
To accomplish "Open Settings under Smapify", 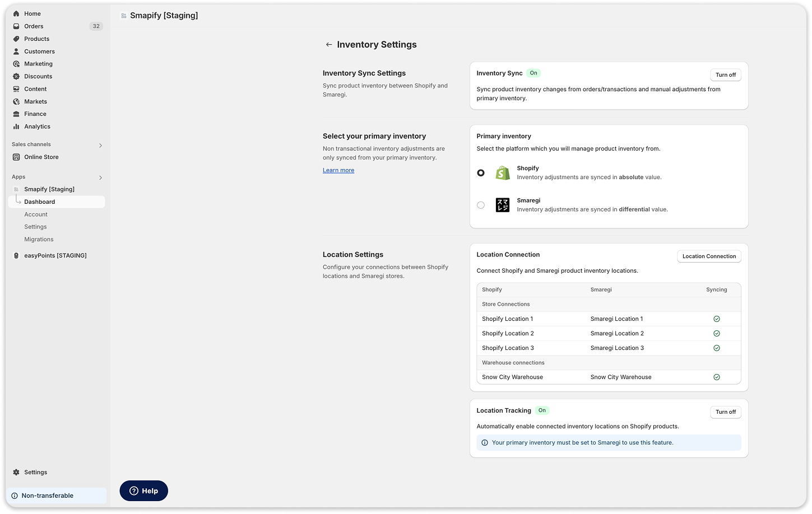I will coord(35,227).
